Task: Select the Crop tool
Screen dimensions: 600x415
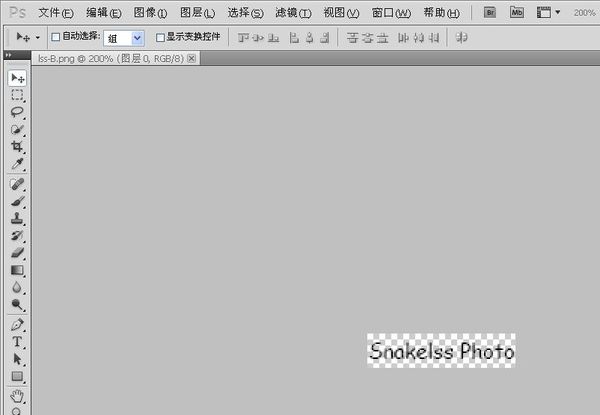Action: [x=17, y=146]
